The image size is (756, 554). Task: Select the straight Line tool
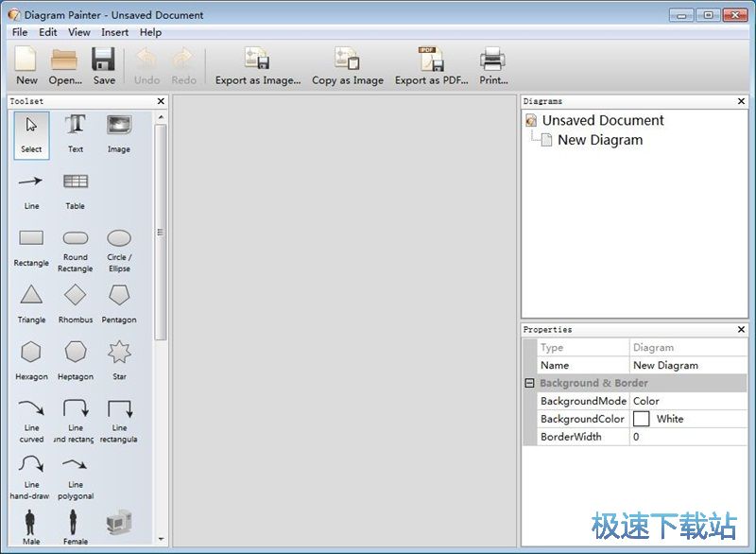pos(31,192)
